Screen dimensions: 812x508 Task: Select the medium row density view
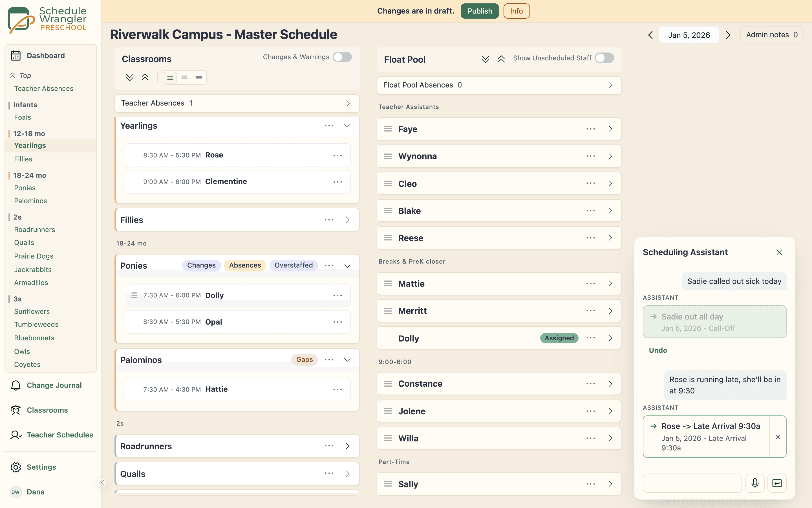coord(185,78)
